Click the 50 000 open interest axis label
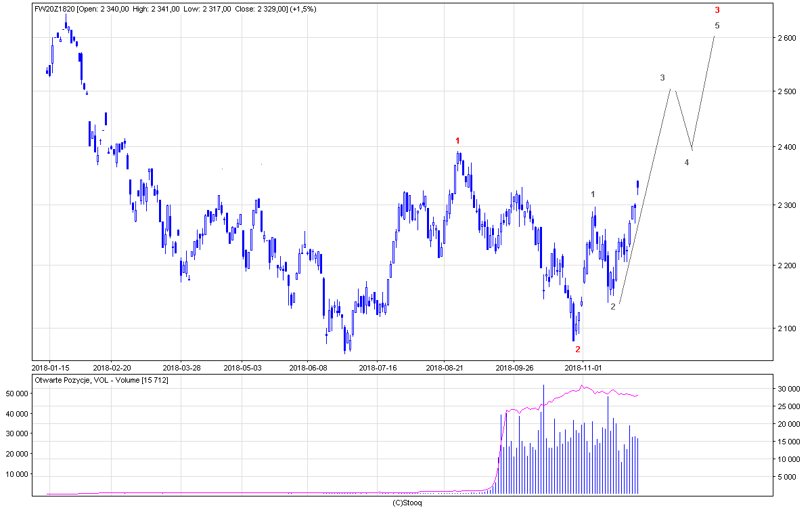The width and height of the screenshot is (812, 508). (18, 394)
